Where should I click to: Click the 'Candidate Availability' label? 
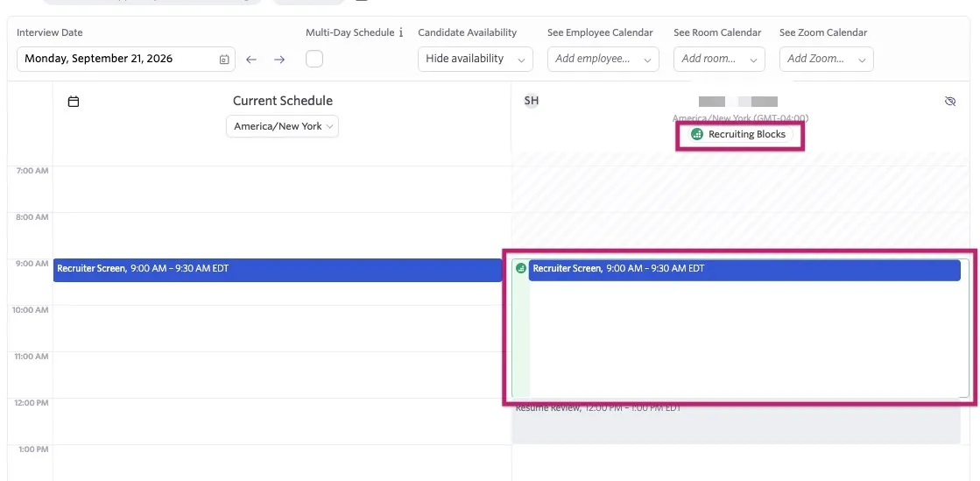[x=468, y=32]
